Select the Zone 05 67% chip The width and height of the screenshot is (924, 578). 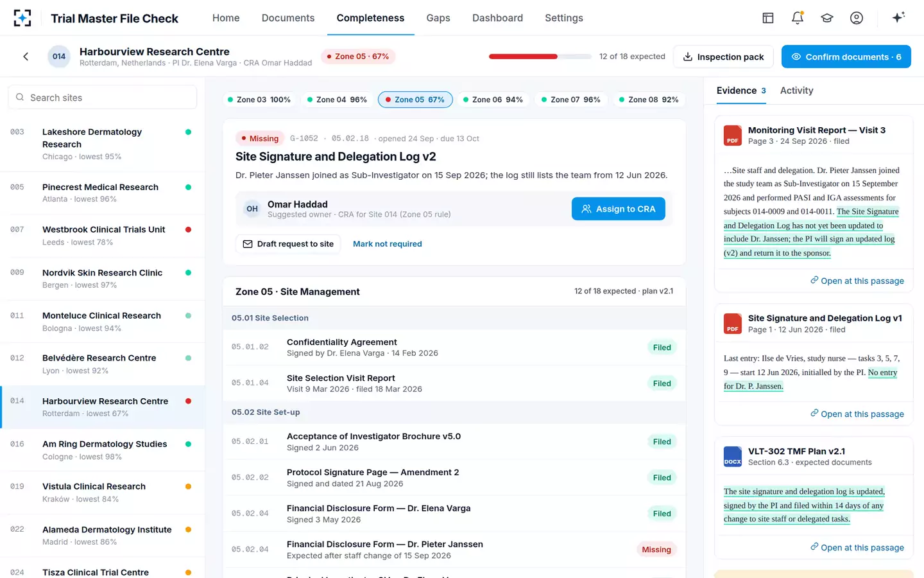(x=415, y=100)
